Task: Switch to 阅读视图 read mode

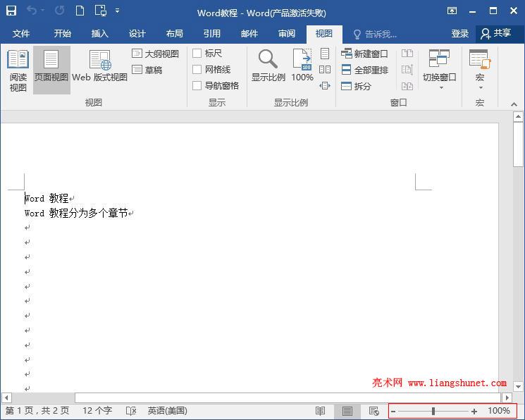Action: [18, 70]
